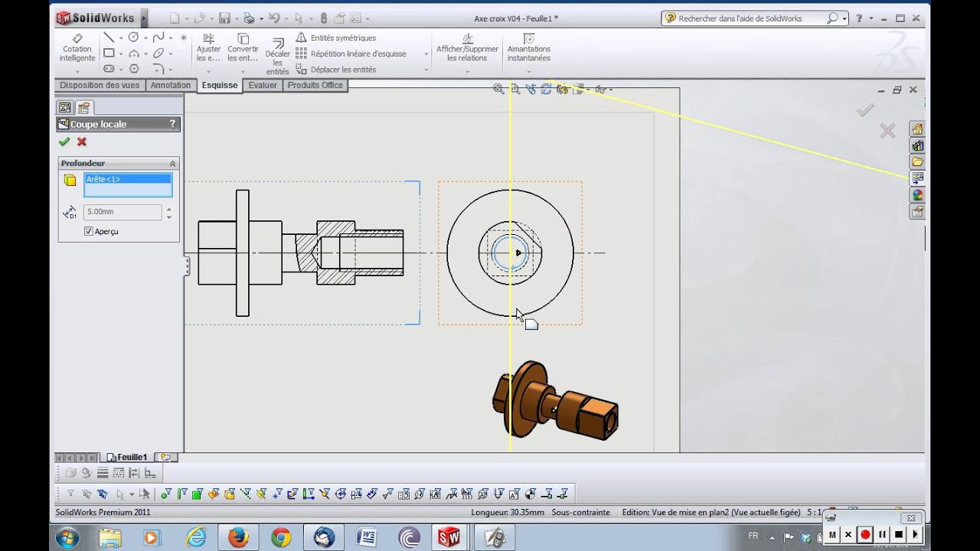Image resolution: width=980 pixels, height=551 pixels.
Task: Click the Windows Start button
Action: 66,538
